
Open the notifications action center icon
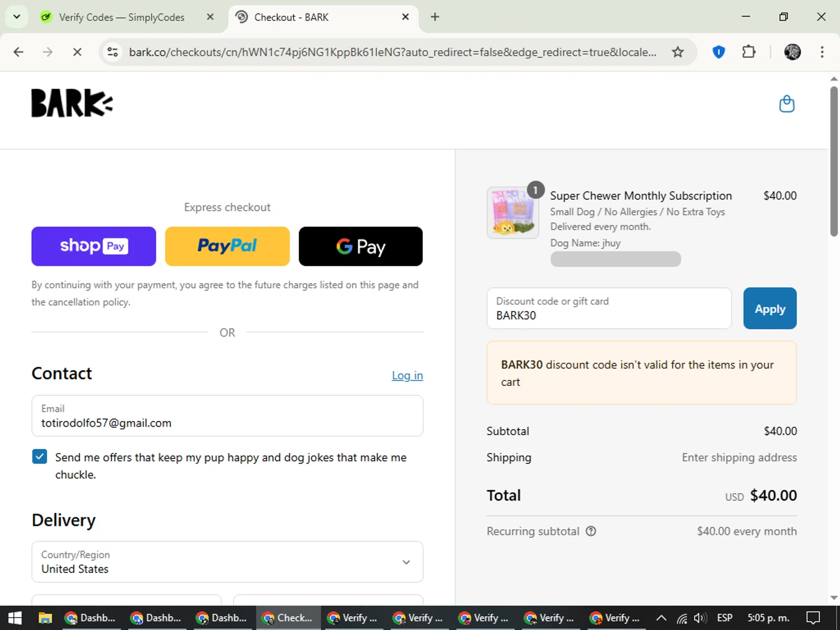[813, 618]
